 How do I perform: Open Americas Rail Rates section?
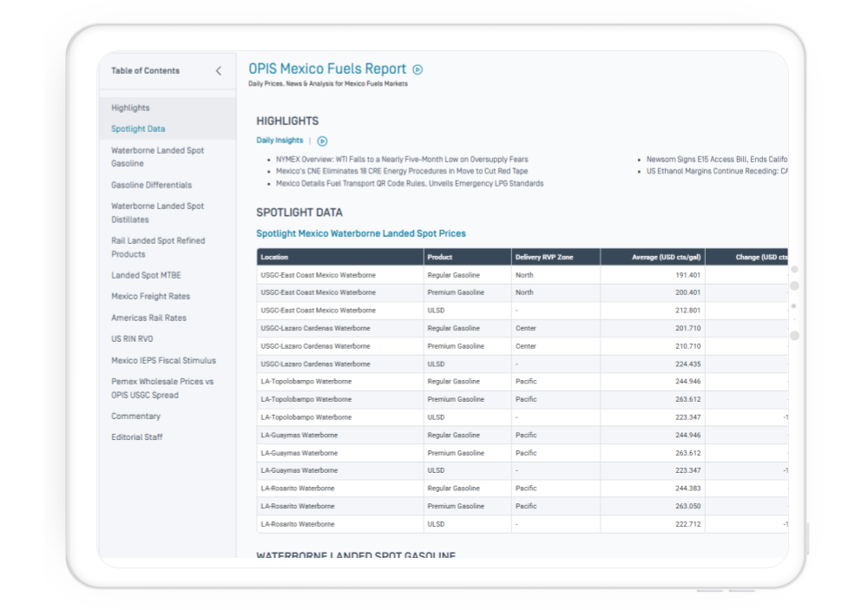[x=148, y=318]
